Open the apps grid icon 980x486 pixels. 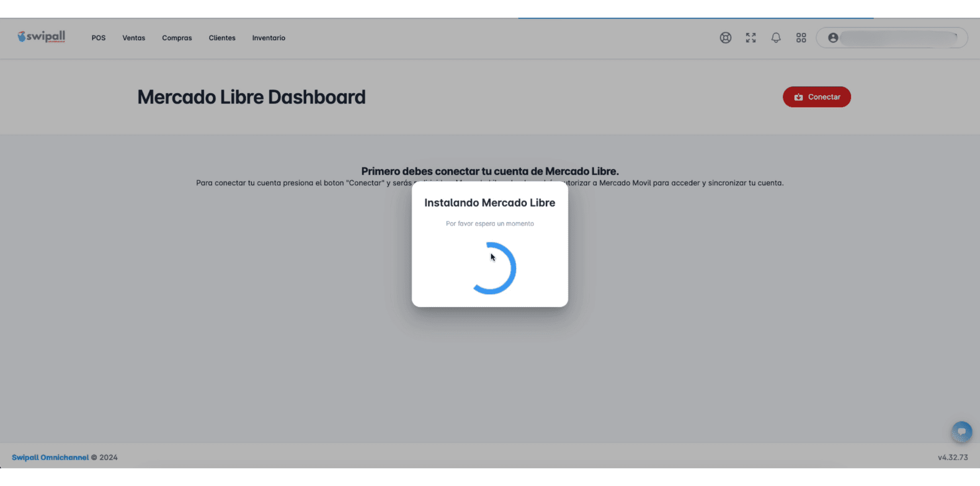(x=801, y=38)
